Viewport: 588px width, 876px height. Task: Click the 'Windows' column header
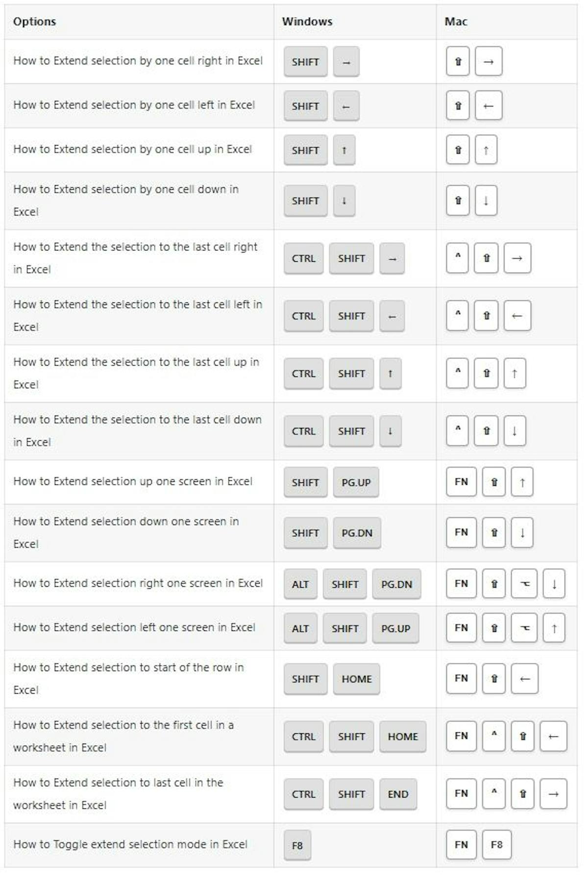[x=307, y=22]
